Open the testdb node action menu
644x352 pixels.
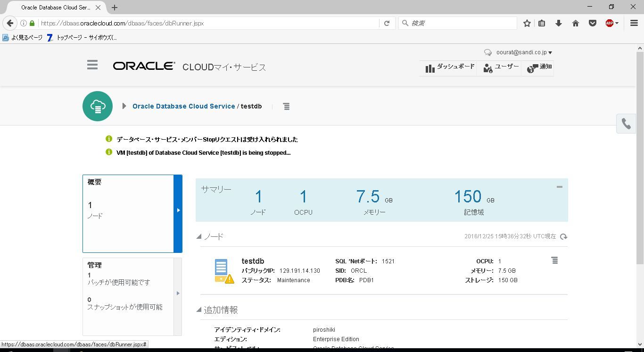point(555,260)
